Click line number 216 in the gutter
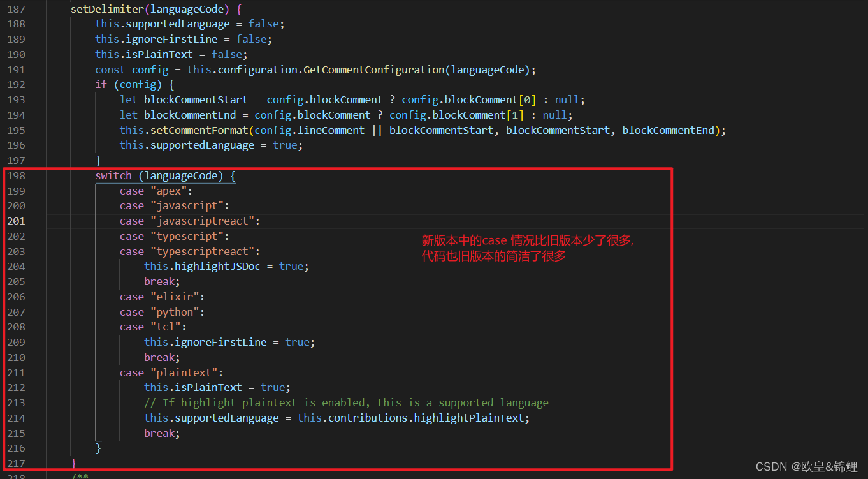Screen dimensions: 868x479 pos(16,448)
